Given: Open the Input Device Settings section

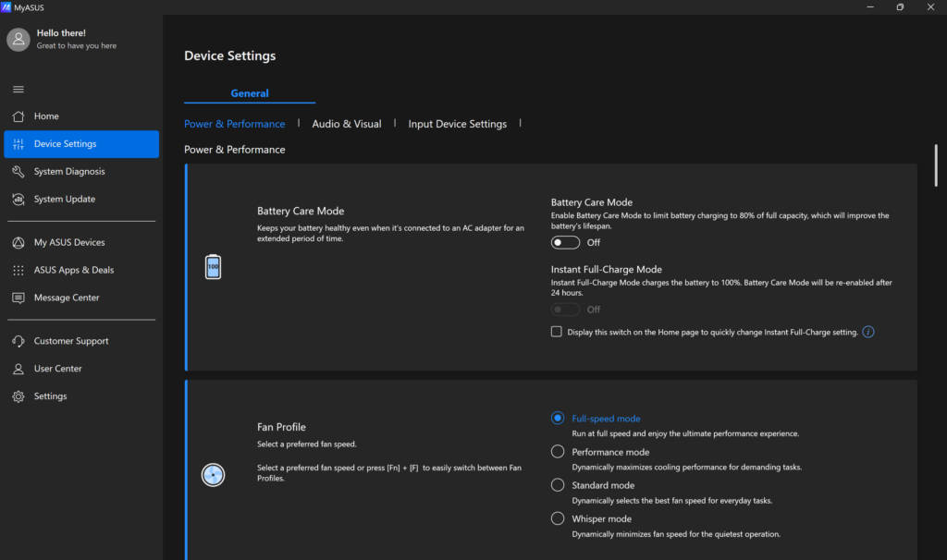Looking at the screenshot, I should click(x=457, y=124).
